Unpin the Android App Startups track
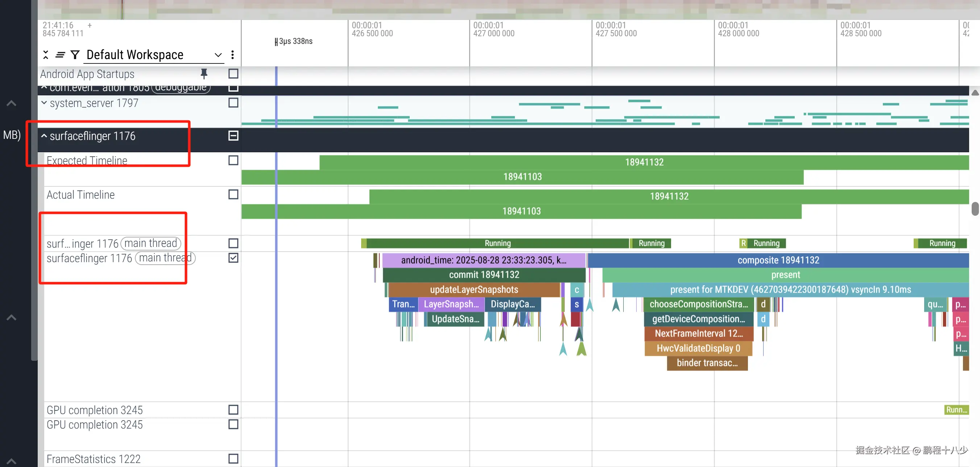 coord(204,74)
